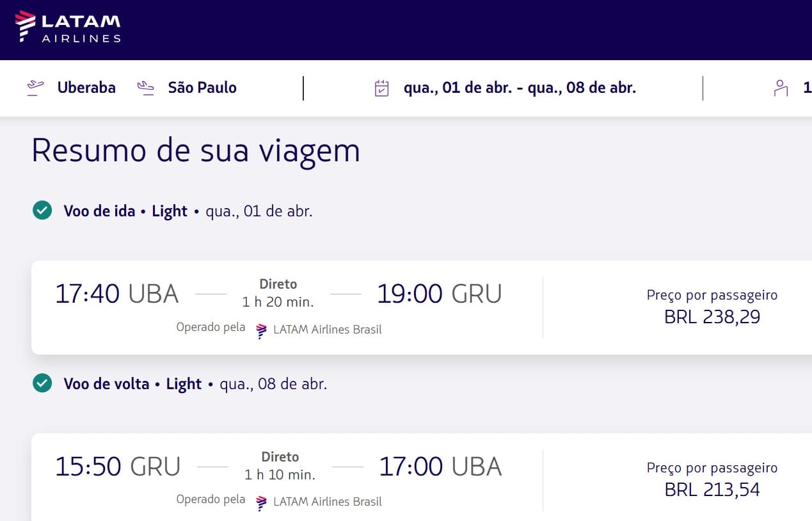Click the green checkmark beside Voo de volta
This screenshot has width=812, height=521.
42,383
